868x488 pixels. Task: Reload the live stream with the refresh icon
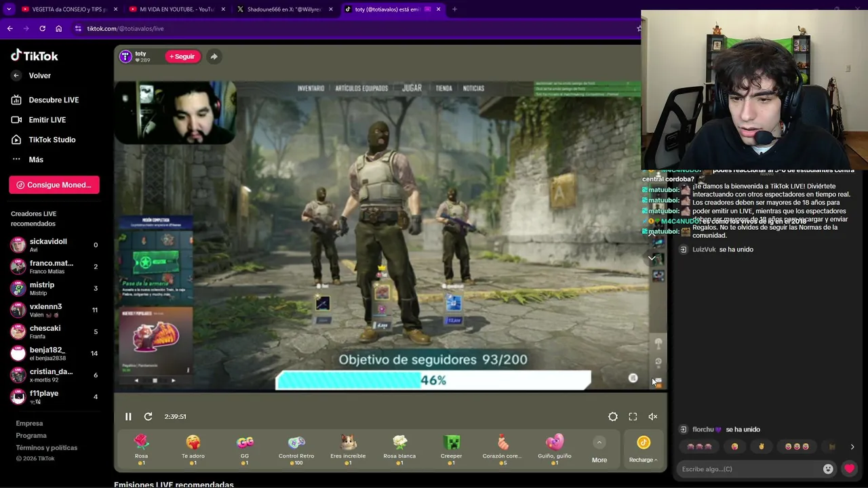click(x=148, y=417)
